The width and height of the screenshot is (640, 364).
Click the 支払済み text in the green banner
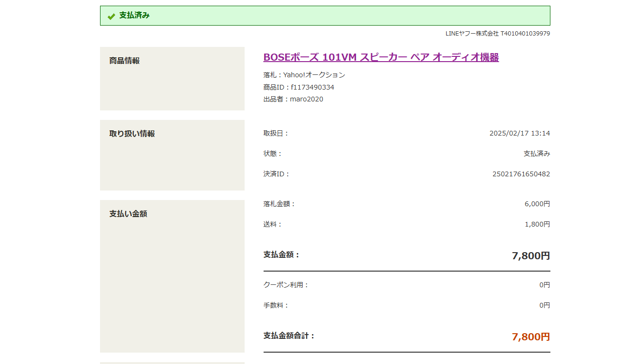(134, 15)
